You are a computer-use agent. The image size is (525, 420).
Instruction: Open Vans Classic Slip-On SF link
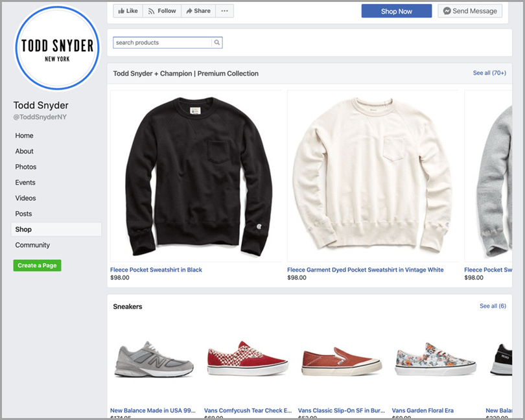tap(342, 411)
